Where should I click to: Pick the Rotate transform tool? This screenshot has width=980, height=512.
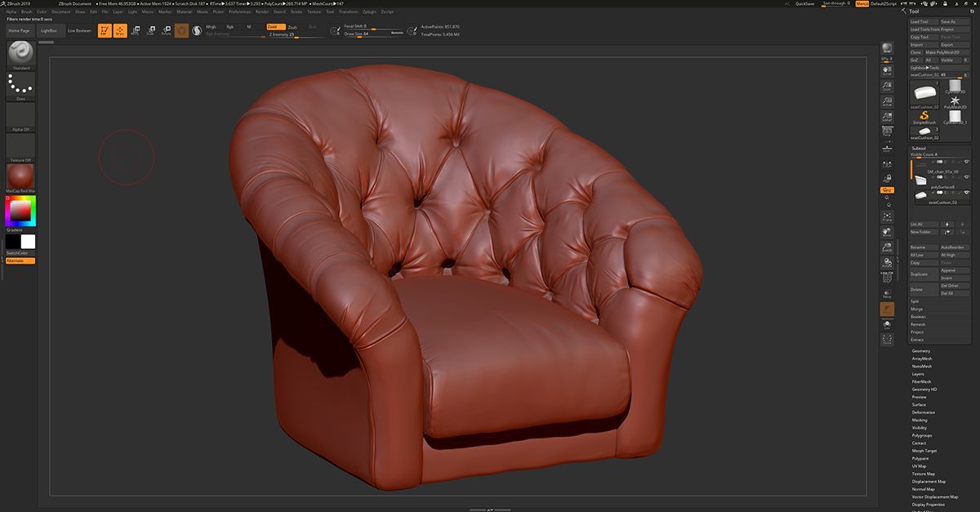(166, 30)
